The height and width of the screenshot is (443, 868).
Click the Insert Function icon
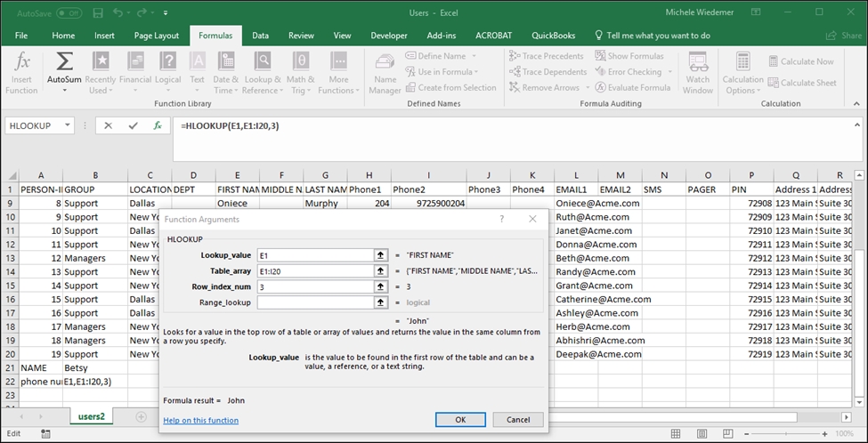(x=21, y=73)
